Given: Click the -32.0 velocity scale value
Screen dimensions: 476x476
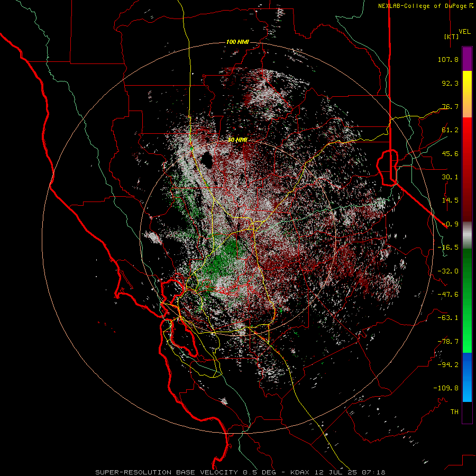Looking at the screenshot, I should pyautogui.click(x=448, y=271).
